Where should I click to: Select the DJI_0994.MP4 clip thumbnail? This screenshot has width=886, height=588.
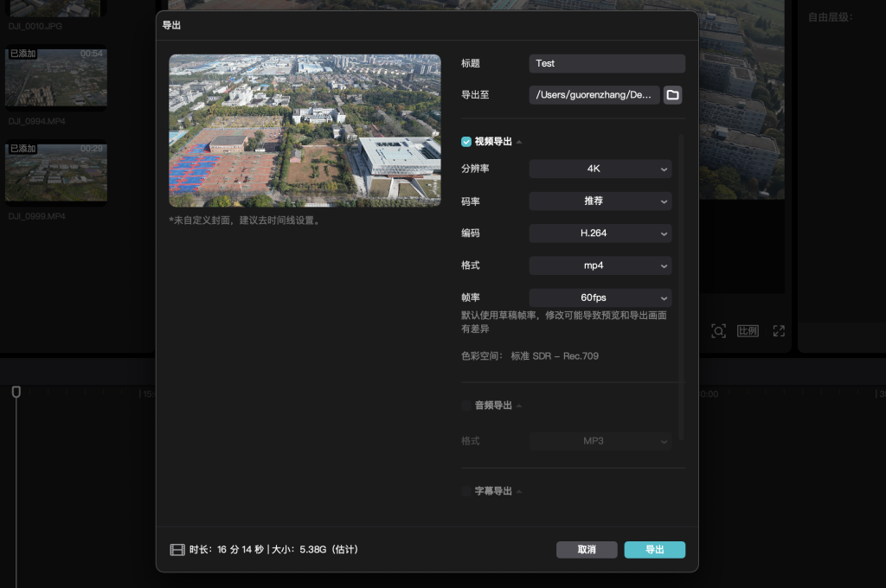[55, 77]
